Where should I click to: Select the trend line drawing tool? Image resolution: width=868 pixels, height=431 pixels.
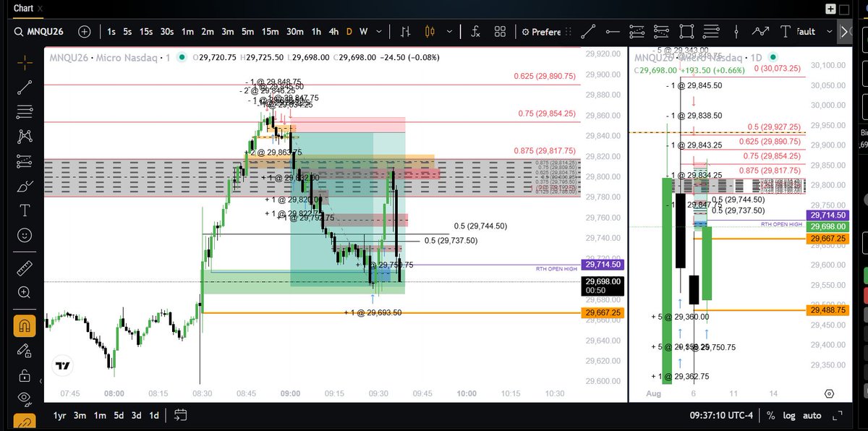coord(25,87)
